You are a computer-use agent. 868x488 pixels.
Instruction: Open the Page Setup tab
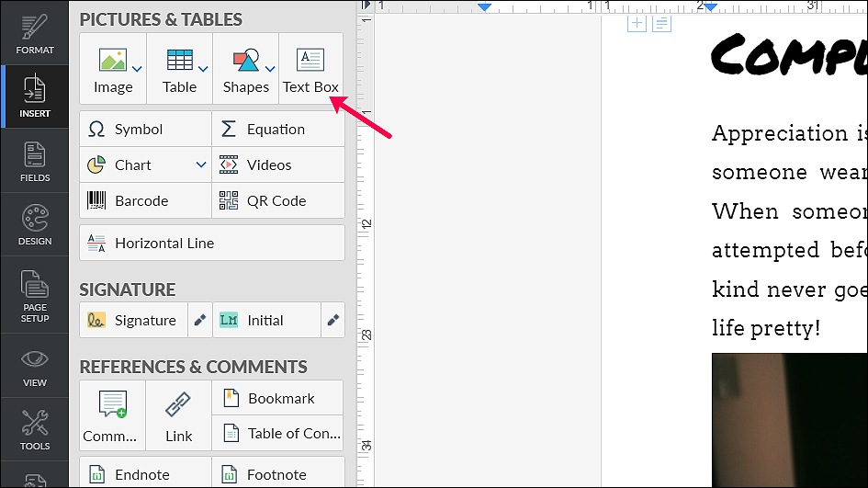[35, 295]
